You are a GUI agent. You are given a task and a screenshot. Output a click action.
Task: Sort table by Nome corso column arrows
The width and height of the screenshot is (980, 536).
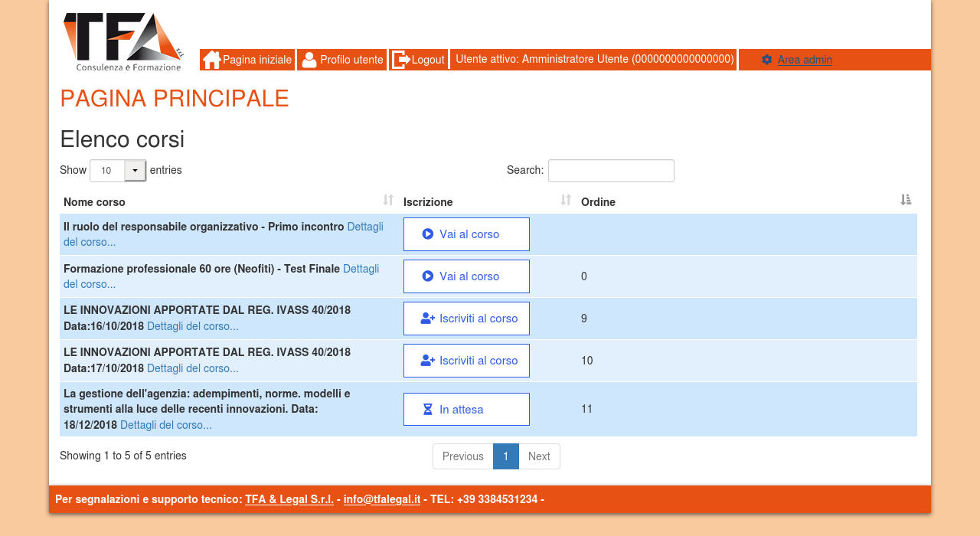[x=388, y=201]
